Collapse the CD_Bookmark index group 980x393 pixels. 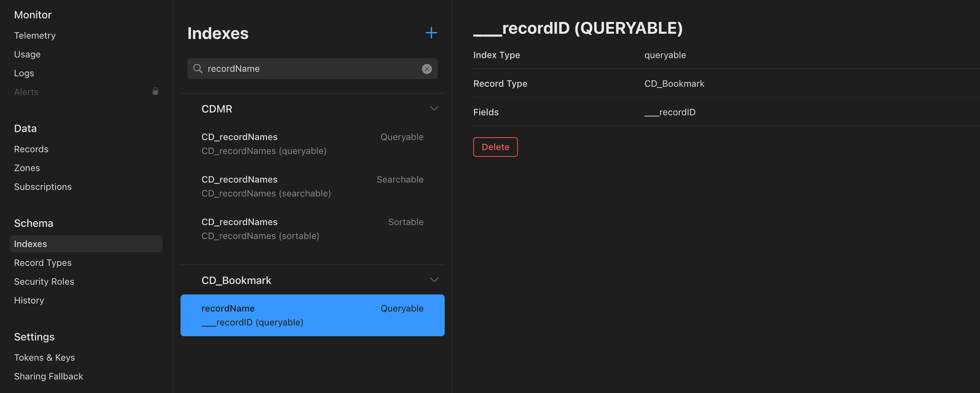click(434, 280)
